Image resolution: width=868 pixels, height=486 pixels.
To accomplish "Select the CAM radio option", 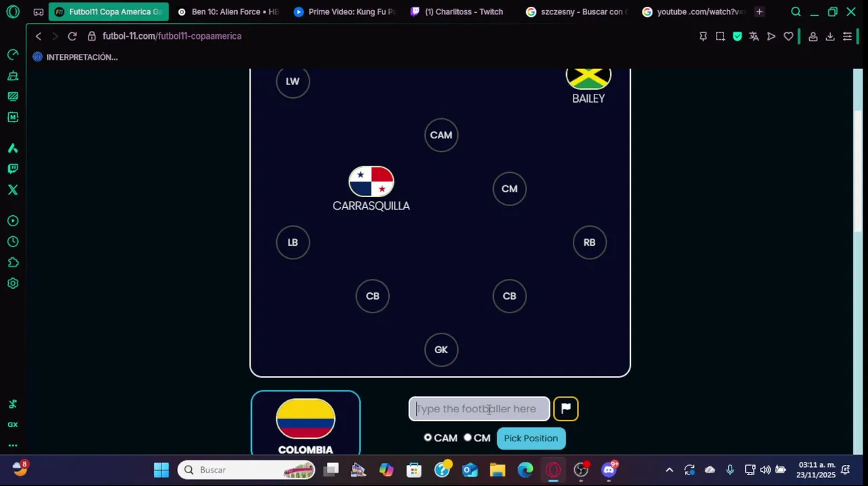I will point(428,437).
